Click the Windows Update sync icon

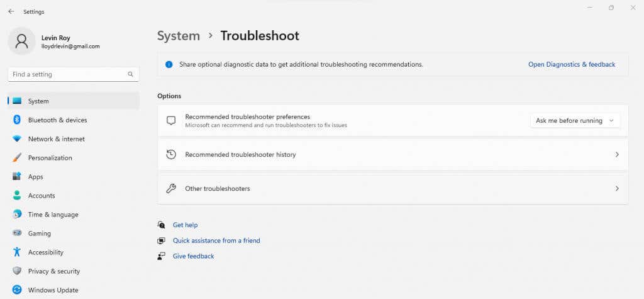click(x=17, y=290)
